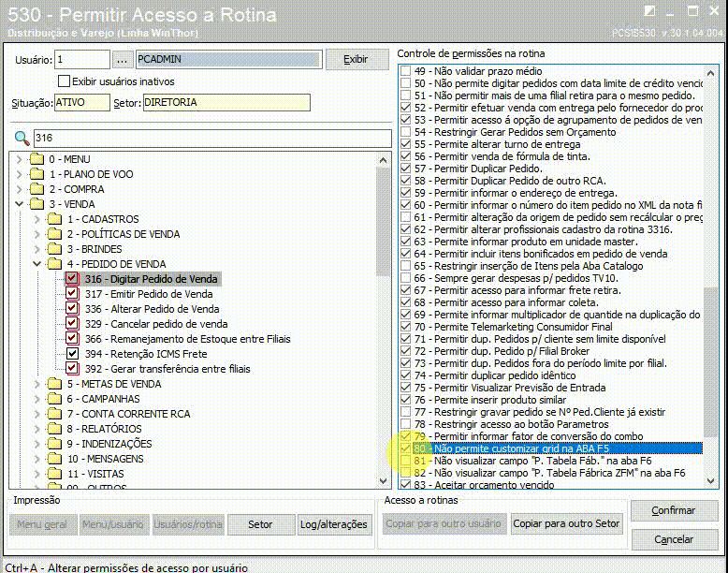
Task: Collapse the 4 - PEDIDO DE VENDA node
Action: click(36, 264)
